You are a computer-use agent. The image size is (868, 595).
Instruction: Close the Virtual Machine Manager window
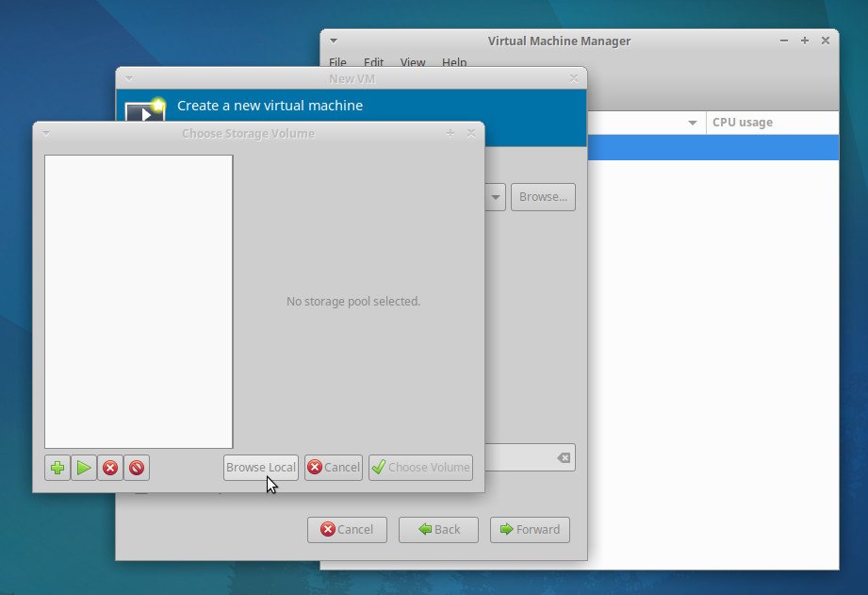tap(826, 41)
